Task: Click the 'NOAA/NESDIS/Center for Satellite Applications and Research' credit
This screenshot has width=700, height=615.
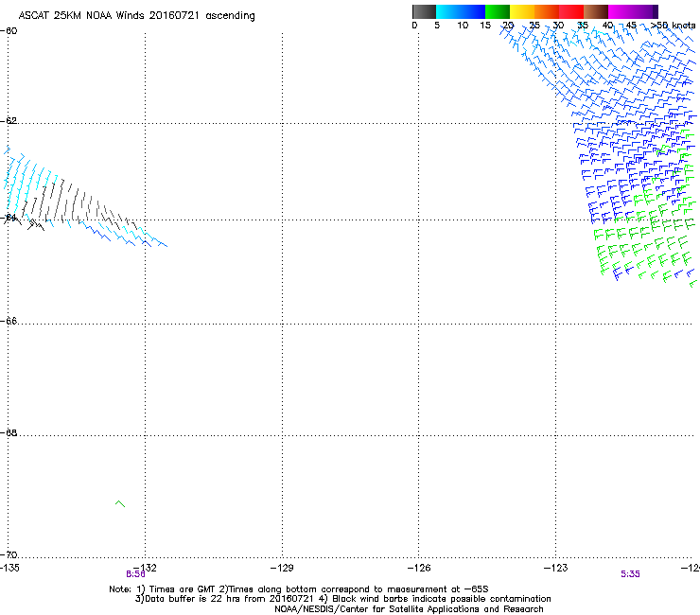Action: pos(409,609)
